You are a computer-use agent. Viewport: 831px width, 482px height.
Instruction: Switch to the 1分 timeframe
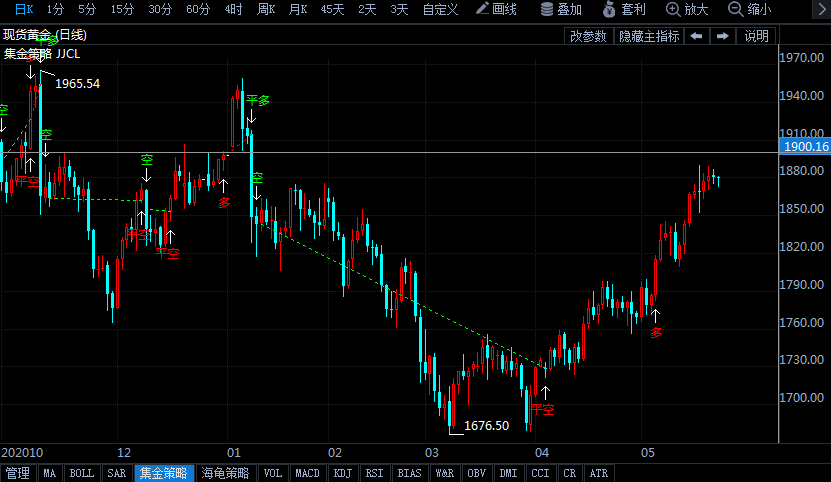(55, 9)
